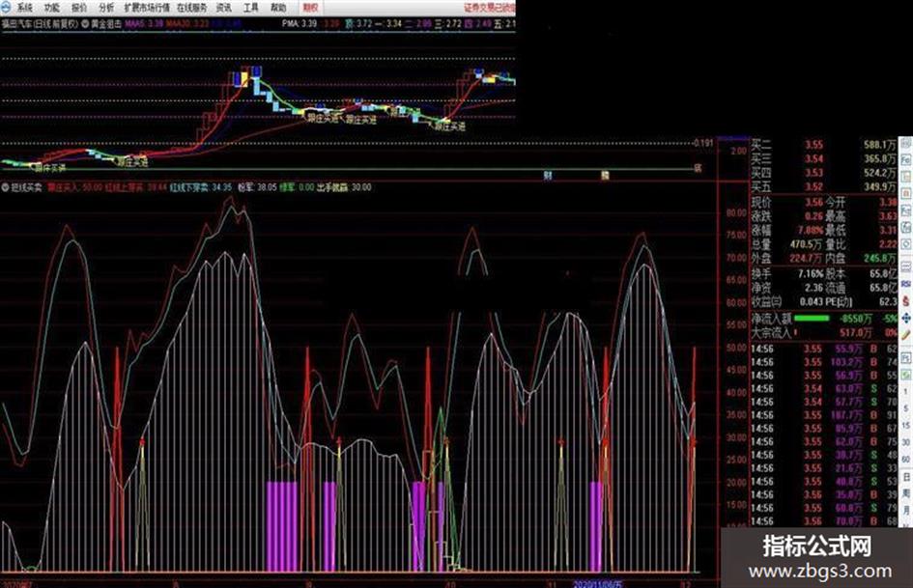Open the 分析 menu

pos(106,8)
